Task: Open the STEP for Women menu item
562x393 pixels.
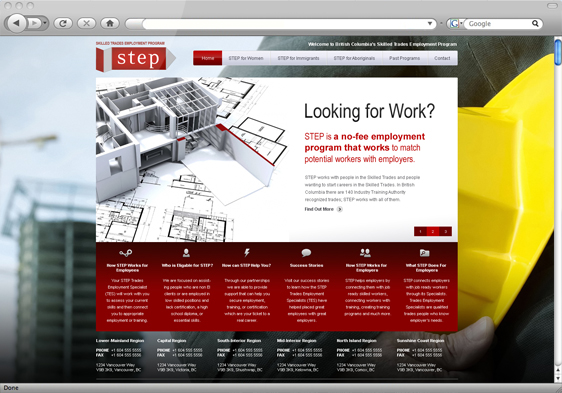Action: click(x=246, y=58)
